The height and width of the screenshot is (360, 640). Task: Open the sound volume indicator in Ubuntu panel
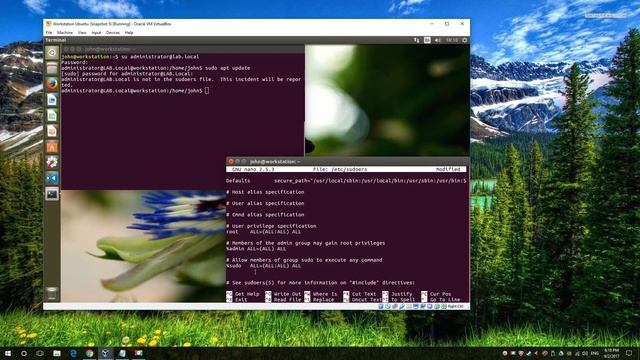point(438,40)
